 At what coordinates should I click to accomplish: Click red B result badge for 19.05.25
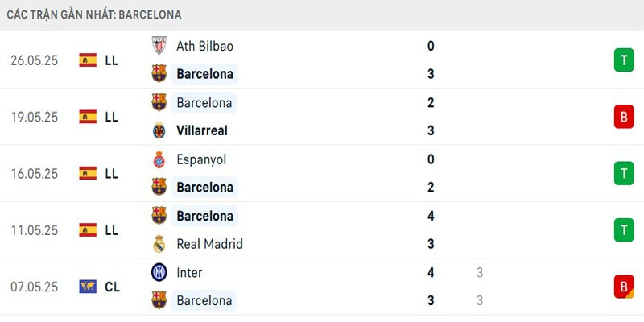624,117
